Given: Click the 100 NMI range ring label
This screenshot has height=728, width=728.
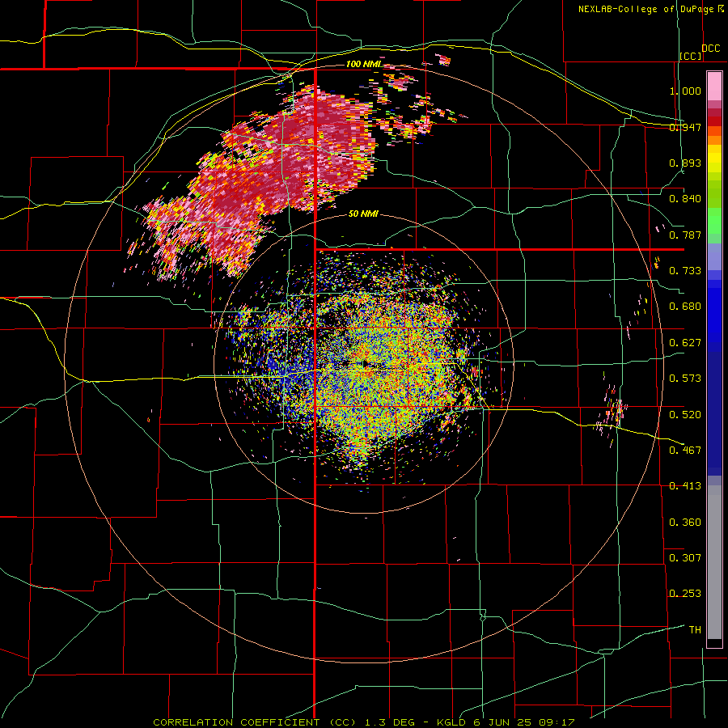Looking at the screenshot, I should click(363, 64).
